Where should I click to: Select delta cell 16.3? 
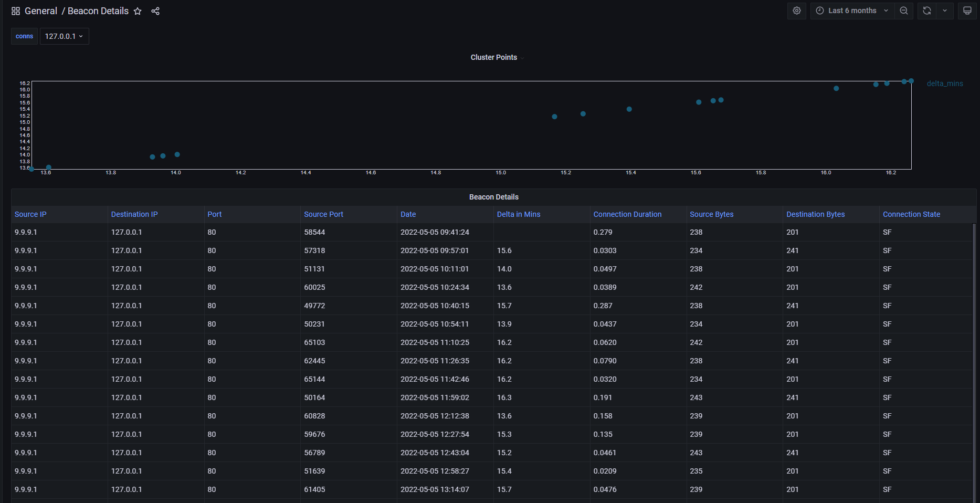point(542,397)
